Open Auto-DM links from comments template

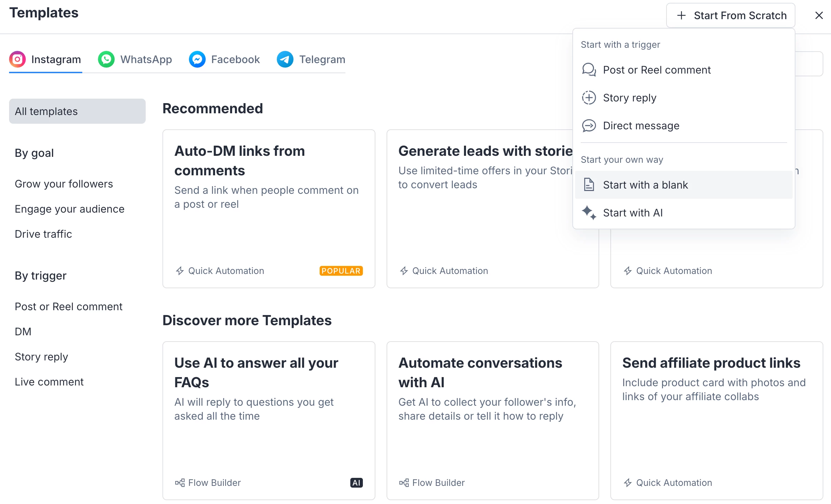pyautogui.click(x=269, y=208)
